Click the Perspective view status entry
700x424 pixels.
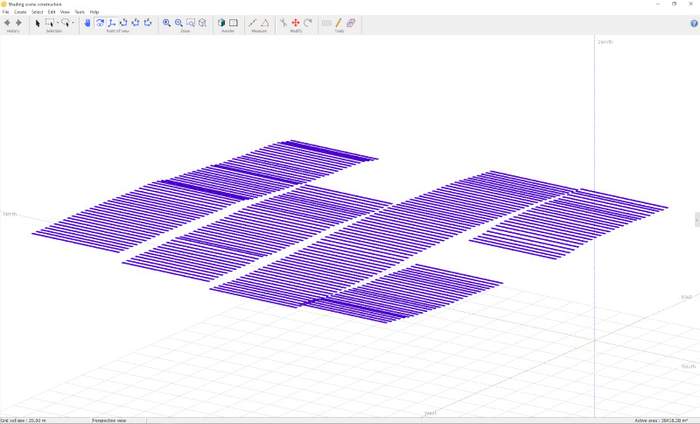click(x=109, y=420)
